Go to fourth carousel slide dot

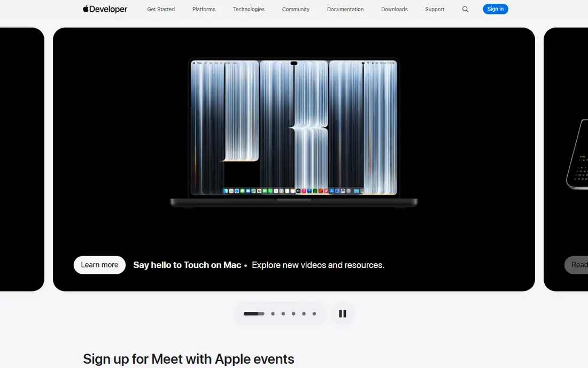293,313
